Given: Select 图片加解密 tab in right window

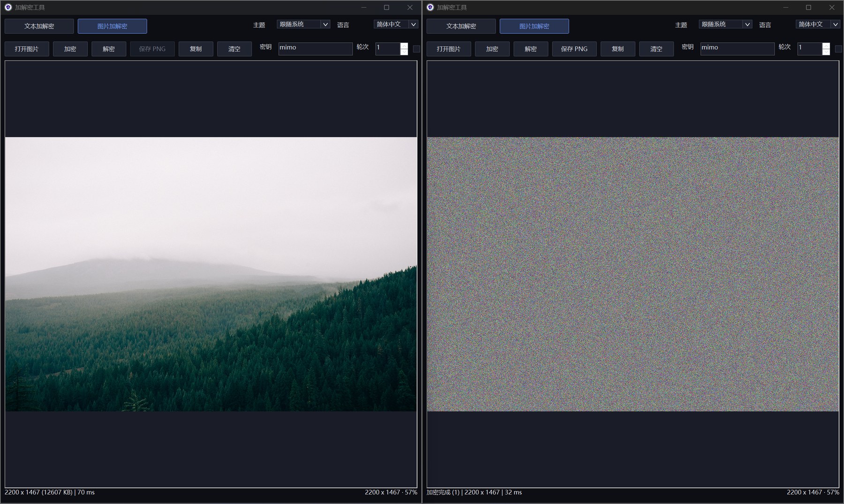Looking at the screenshot, I should coord(535,26).
